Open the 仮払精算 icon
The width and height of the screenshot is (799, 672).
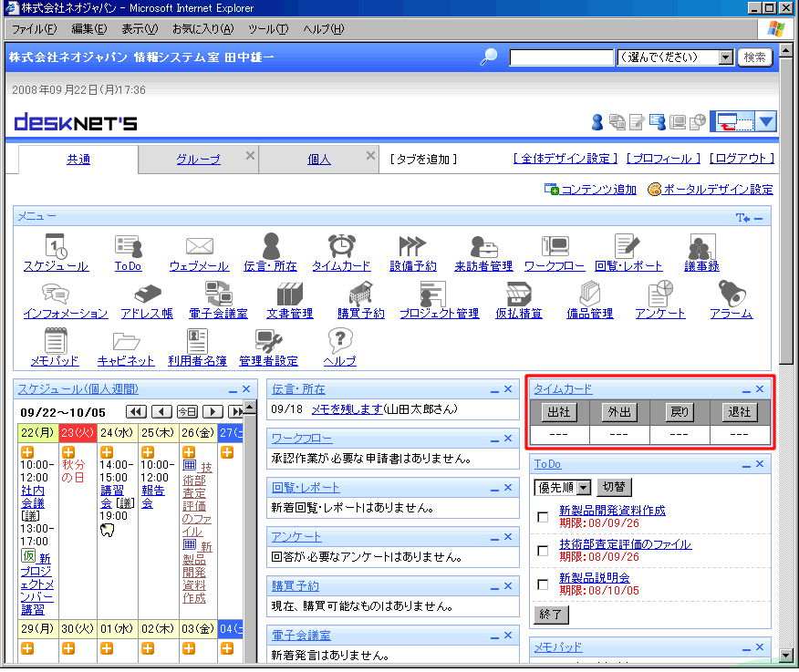point(519,294)
